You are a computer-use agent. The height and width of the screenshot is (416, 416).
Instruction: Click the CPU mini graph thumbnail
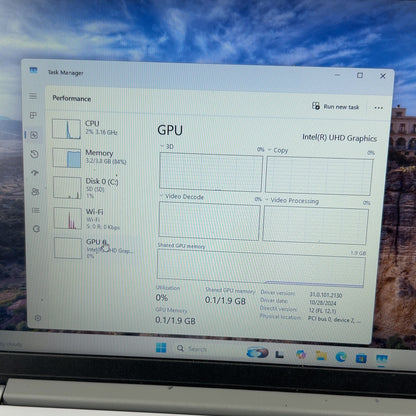(x=66, y=129)
